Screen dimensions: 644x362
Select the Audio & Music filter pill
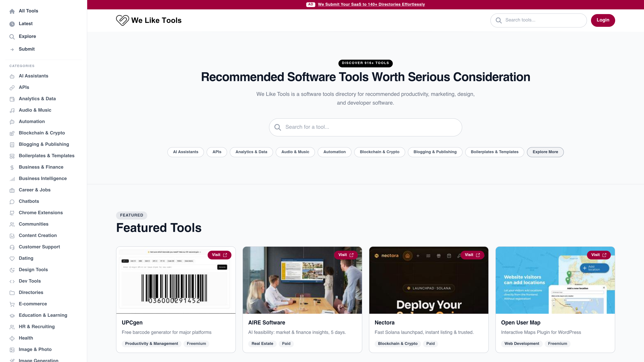coord(295,152)
